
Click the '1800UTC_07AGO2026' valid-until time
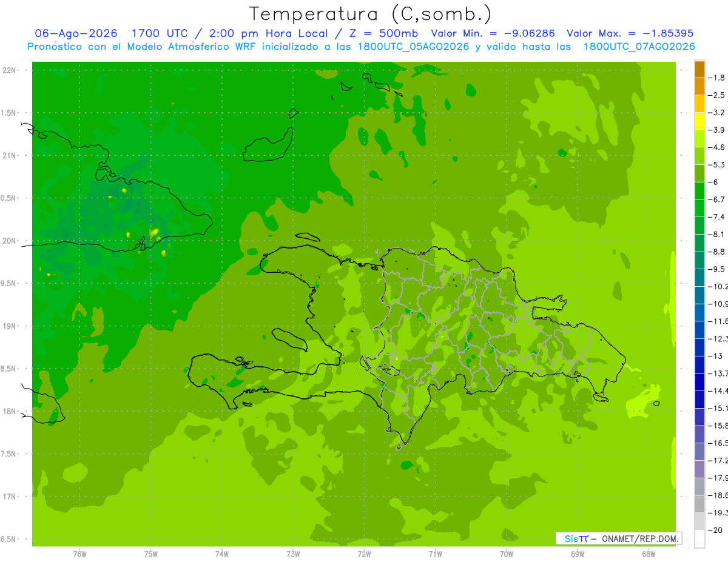639,47
